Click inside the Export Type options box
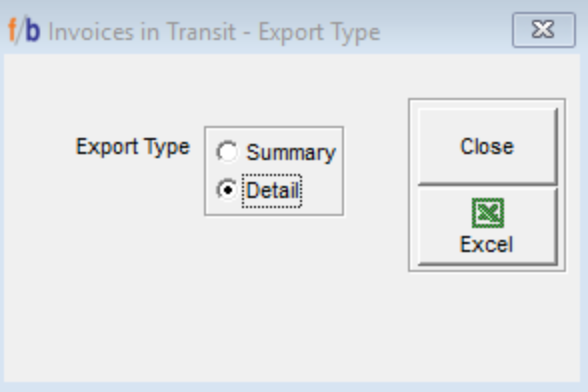 click(274, 171)
